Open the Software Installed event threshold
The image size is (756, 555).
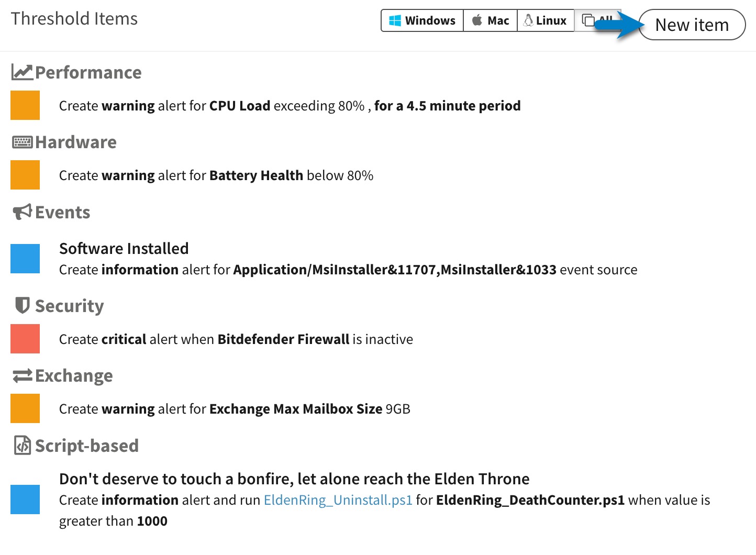[x=348, y=259]
